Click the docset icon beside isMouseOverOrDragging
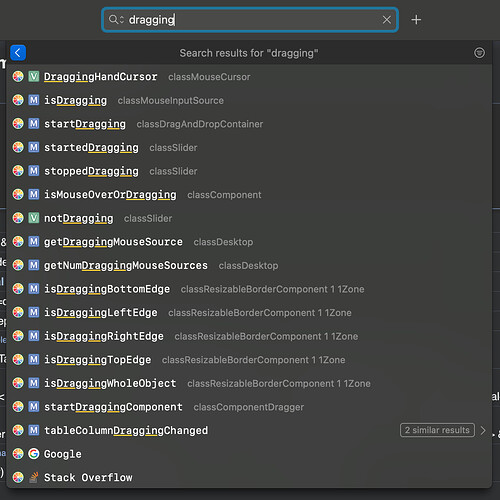This screenshot has height=500, width=500. pos(18,194)
